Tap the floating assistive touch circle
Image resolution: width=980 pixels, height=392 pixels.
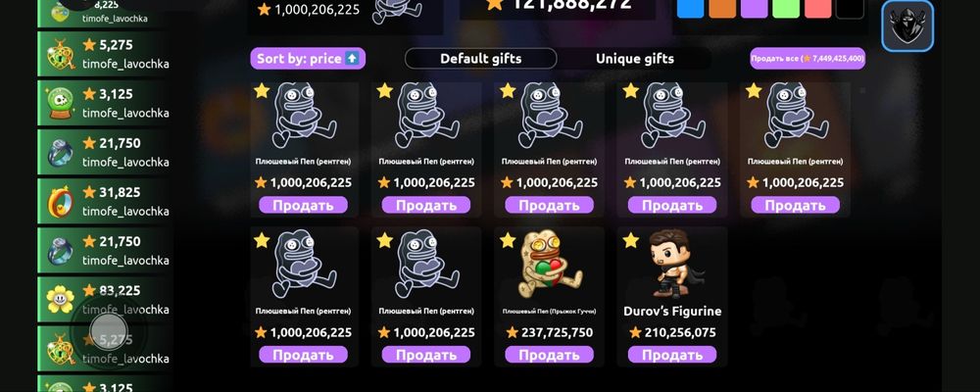(x=109, y=330)
